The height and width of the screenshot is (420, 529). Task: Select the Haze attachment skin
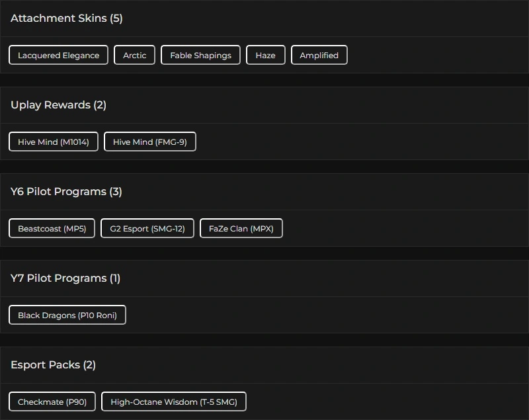(265, 56)
